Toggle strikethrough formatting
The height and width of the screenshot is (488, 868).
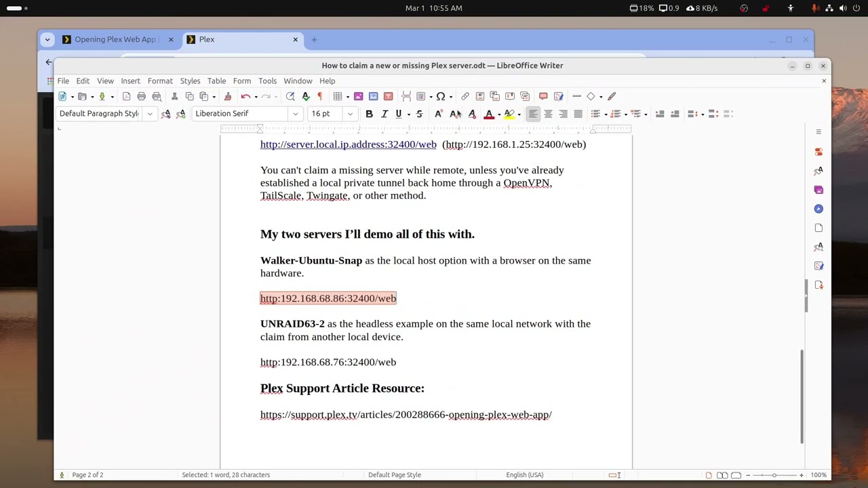coord(419,114)
